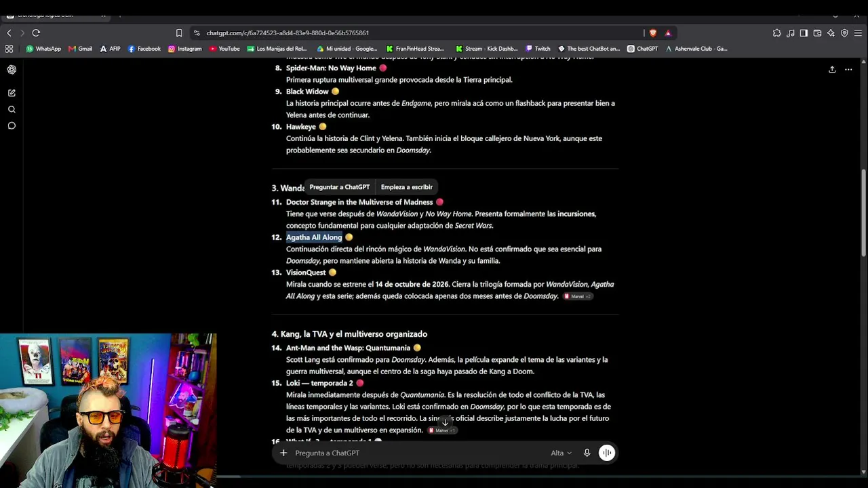The image size is (868, 488).
Task: Add an attachment with the plus icon
Action: pyautogui.click(x=283, y=453)
